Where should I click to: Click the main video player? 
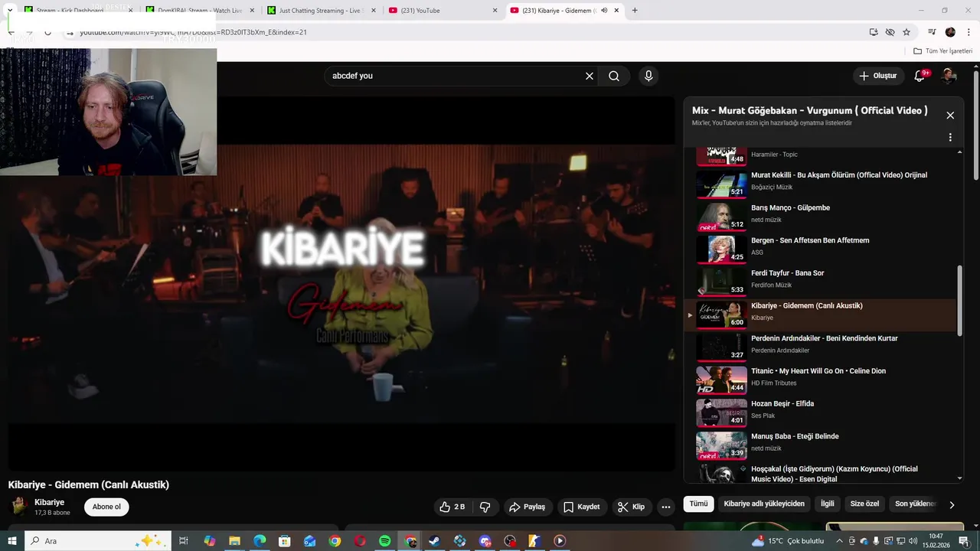[341, 283]
